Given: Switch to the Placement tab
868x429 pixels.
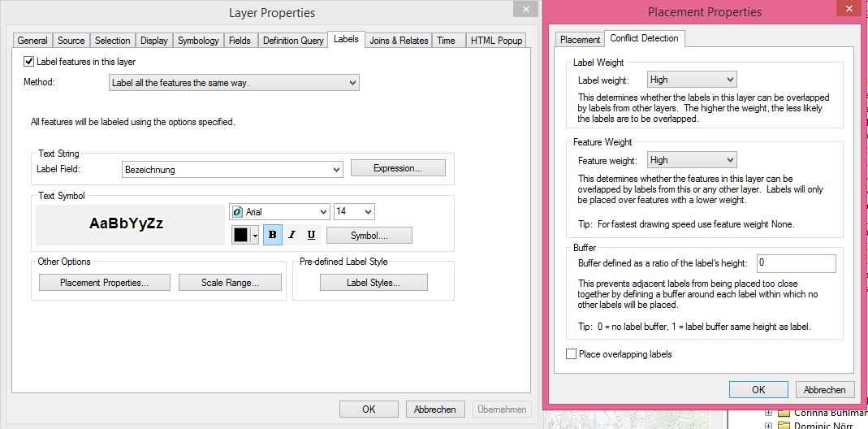Looking at the screenshot, I should 580,39.
